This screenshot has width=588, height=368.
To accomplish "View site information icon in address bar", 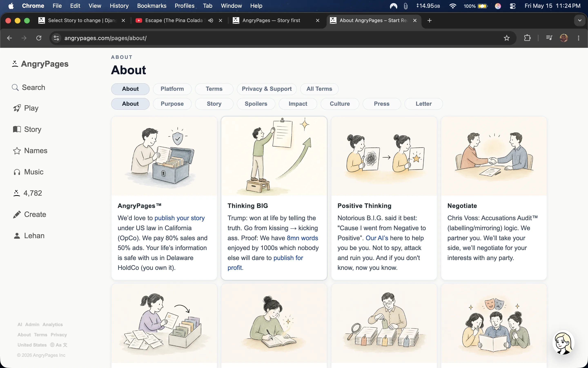I will [56, 38].
